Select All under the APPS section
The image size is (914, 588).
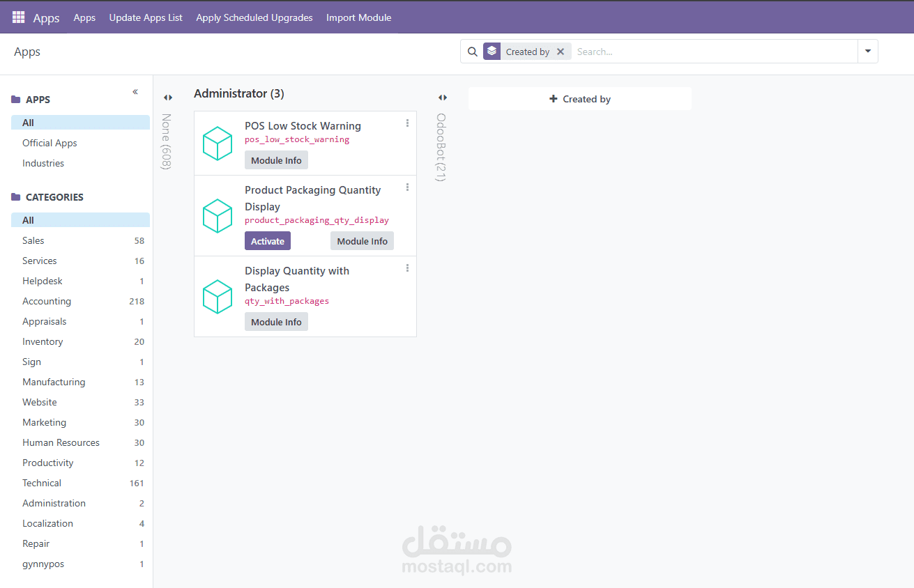pyautogui.click(x=80, y=123)
